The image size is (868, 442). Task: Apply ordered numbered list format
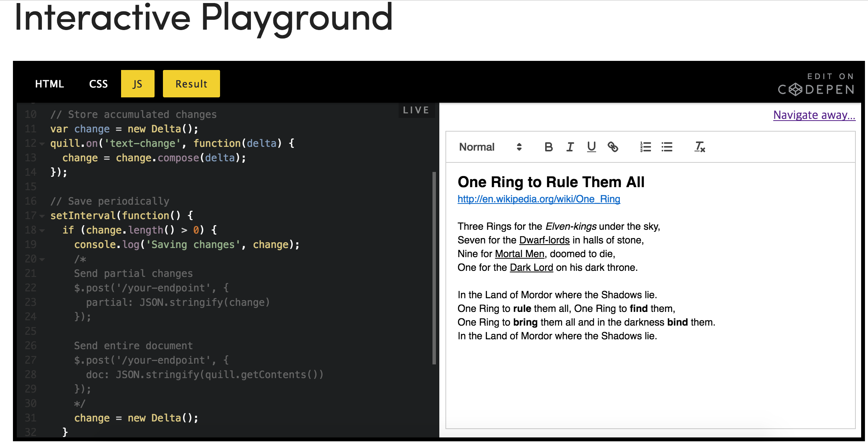click(645, 147)
